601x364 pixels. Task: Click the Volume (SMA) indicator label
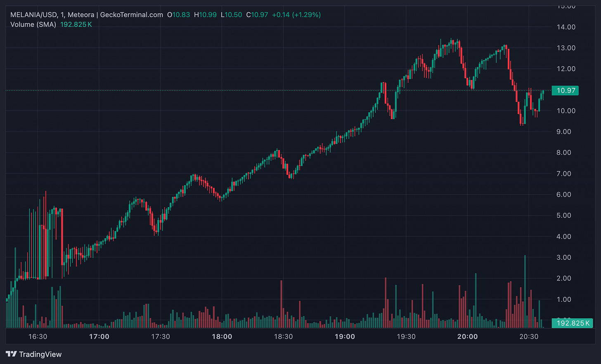(x=33, y=25)
